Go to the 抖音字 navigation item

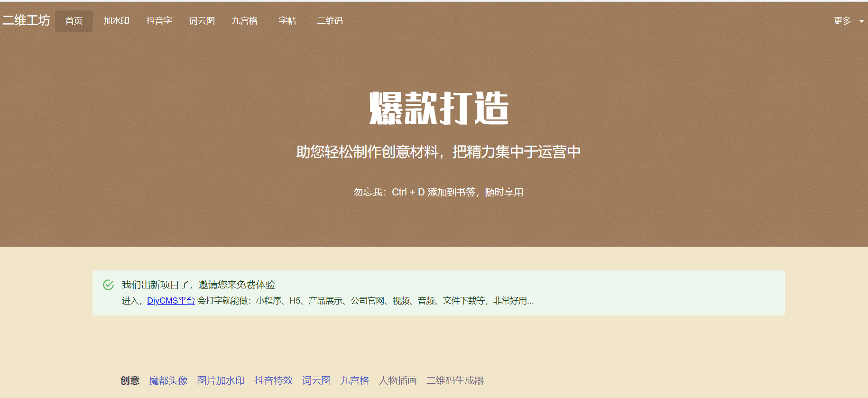pyautogui.click(x=159, y=21)
